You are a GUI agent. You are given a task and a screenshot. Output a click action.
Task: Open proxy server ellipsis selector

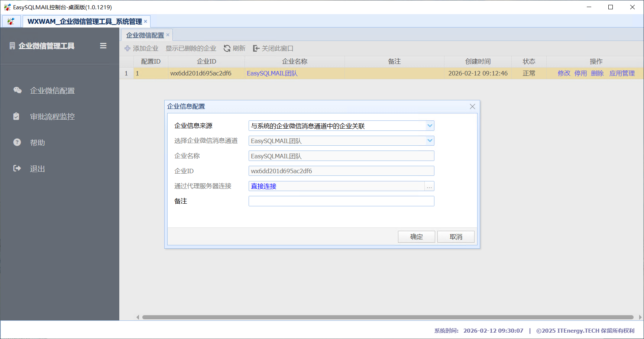tap(429, 186)
